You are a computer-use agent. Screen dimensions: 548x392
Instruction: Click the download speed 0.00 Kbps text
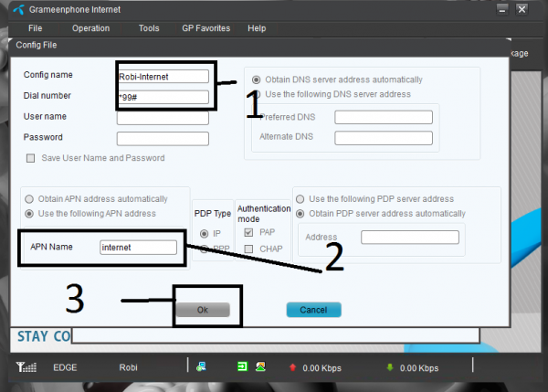pyautogui.click(x=419, y=368)
